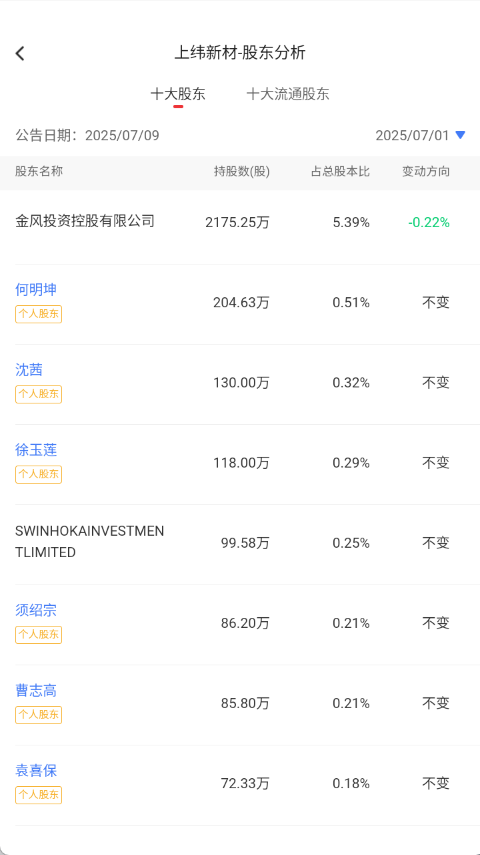Open shareholder 须绍宗 link
Image resolution: width=480 pixels, height=855 pixels.
[36, 610]
